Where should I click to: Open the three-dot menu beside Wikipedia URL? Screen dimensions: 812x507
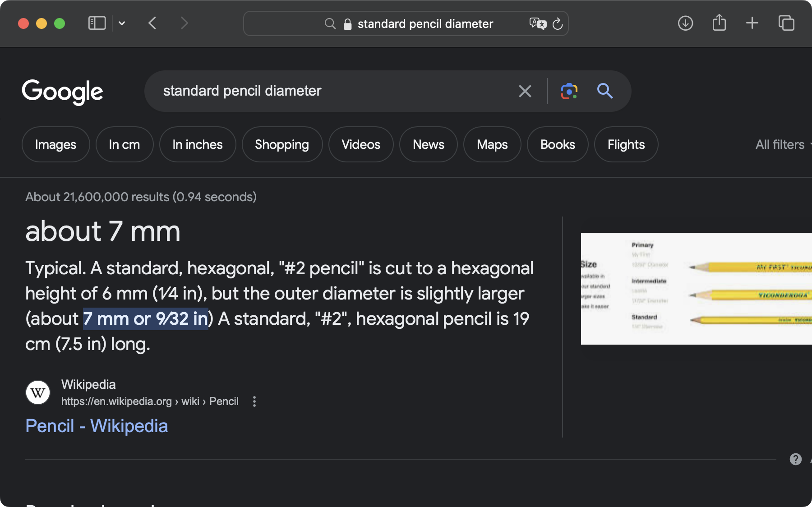tap(254, 401)
